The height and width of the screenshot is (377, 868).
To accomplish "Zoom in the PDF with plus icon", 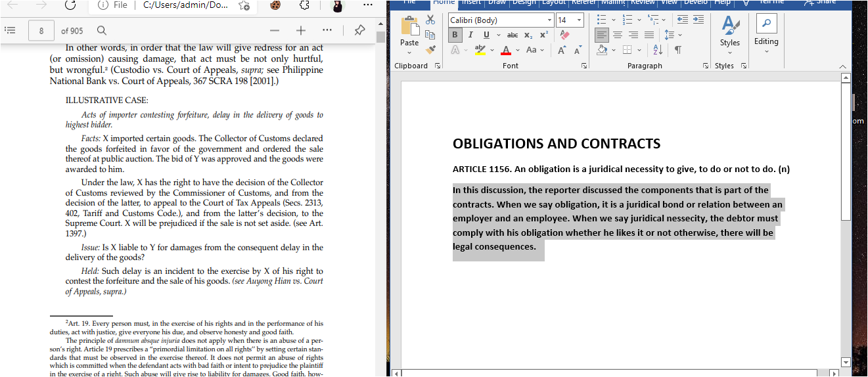I will (x=301, y=30).
